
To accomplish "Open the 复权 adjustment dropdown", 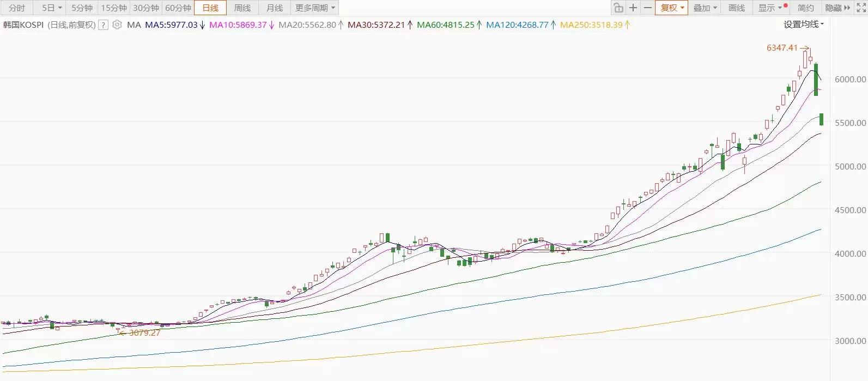I will [672, 8].
